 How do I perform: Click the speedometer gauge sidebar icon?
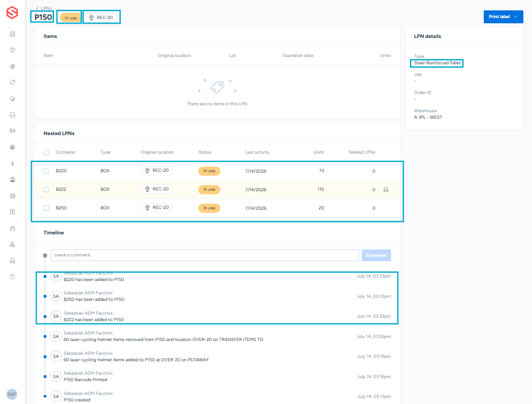click(13, 50)
